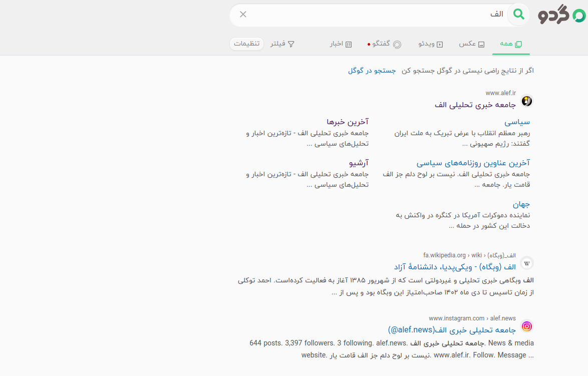The width and height of the screenshot is (588, 376).
Task: Click the Instagram favicon icon
Action: [x=526, y=326]
